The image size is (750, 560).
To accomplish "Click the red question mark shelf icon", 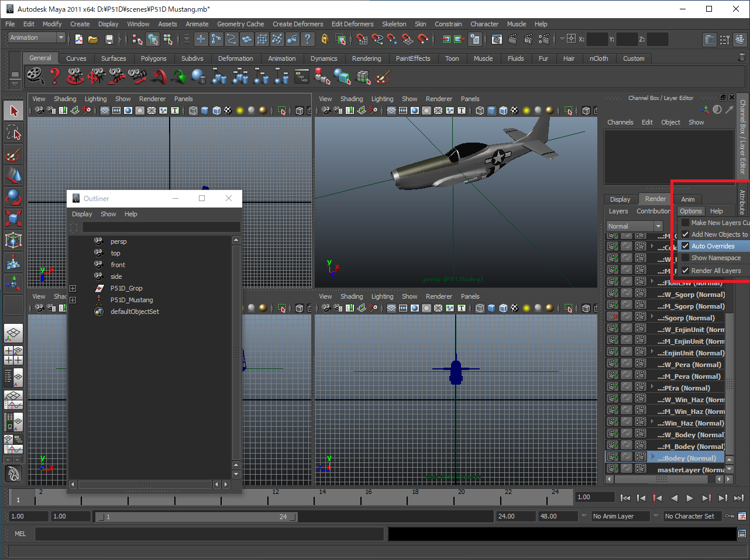I will [55, 76].
